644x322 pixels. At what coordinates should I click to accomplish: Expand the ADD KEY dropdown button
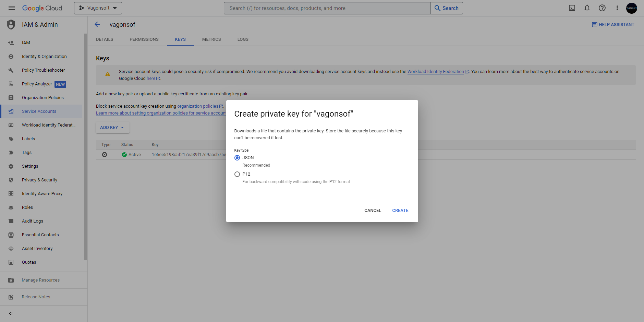point(112,127)
